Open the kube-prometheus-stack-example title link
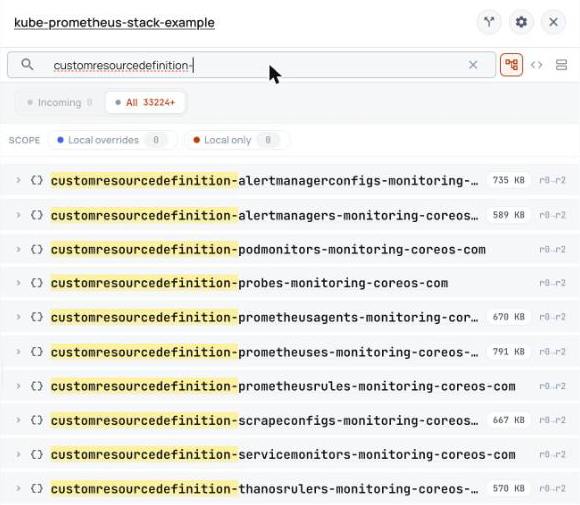The image size is (580, 505). [x=114, y=23]
